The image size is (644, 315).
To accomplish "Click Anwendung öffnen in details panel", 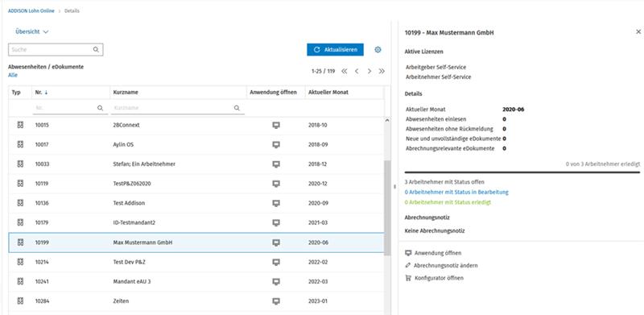I will click(433, 253).
